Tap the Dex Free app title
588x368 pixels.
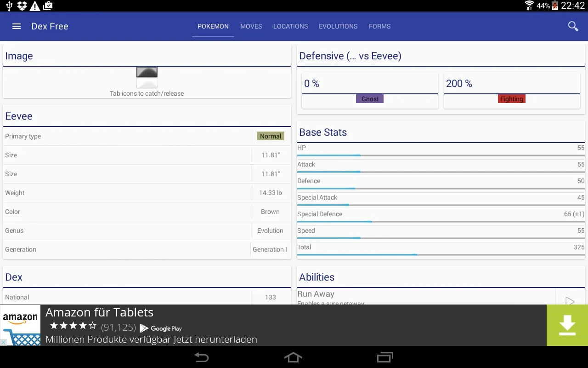(x=50, y=26)
